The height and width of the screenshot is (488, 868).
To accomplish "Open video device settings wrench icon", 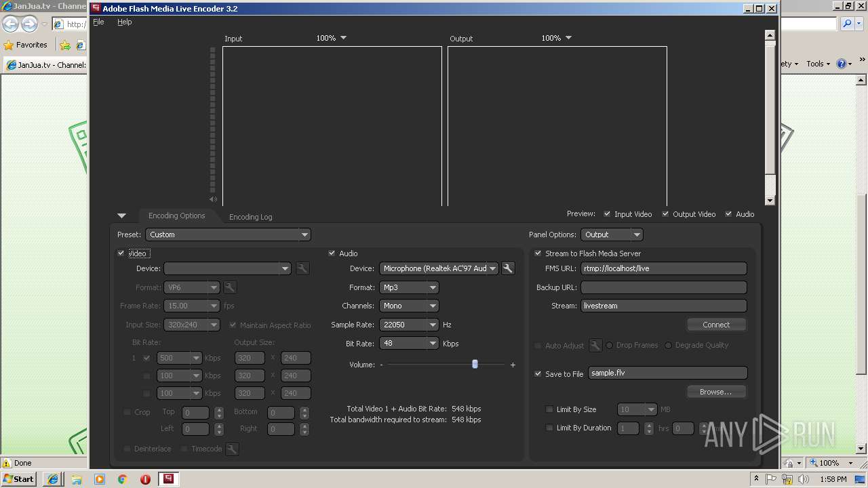I will 302,268.
